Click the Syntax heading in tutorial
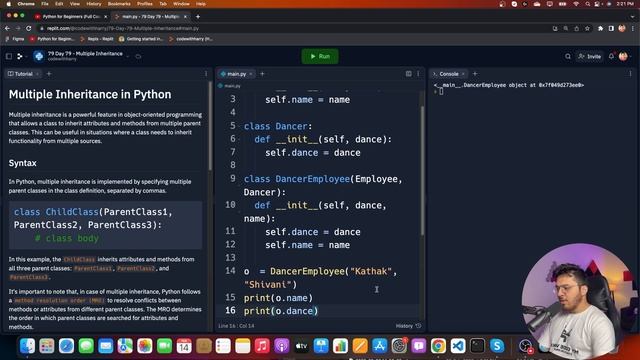Image resolution: width=640 pixels, height=360 pixels. (x=22, y=163)
